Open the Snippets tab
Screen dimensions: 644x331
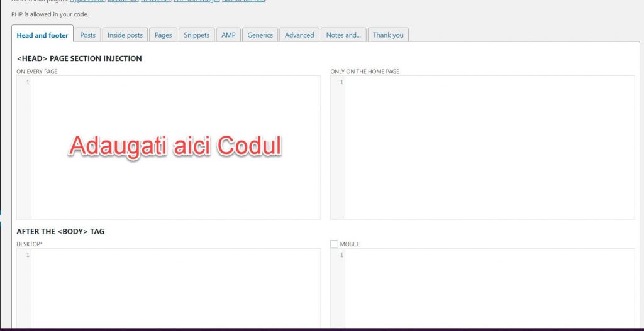point(196,35)
